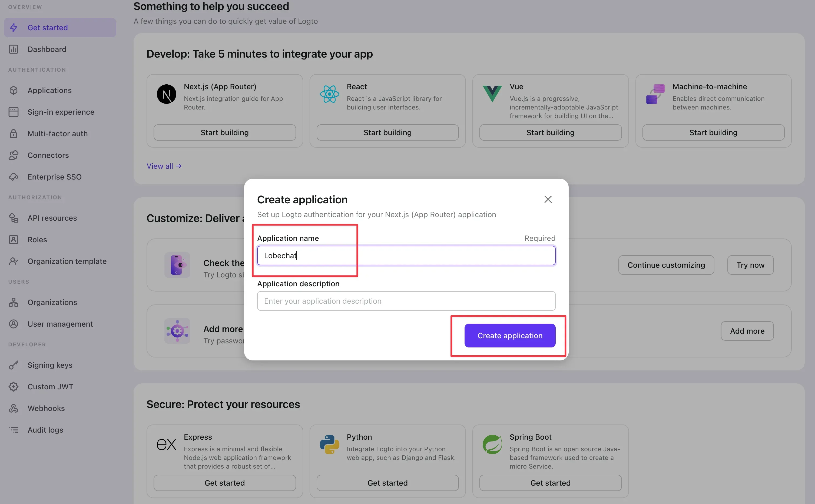Viewport: 815px width, 504px height.
Task: Open Sign-in experience page
Action: tap(60, 112)
